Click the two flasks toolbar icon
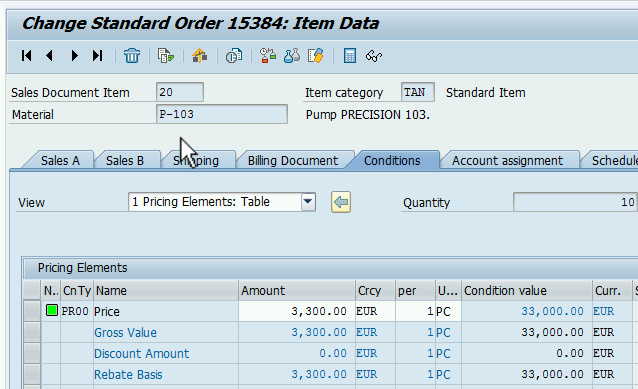 292,56
